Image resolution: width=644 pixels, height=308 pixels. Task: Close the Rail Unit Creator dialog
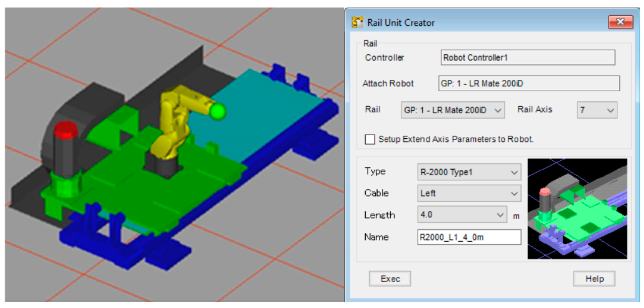point(620,22)
